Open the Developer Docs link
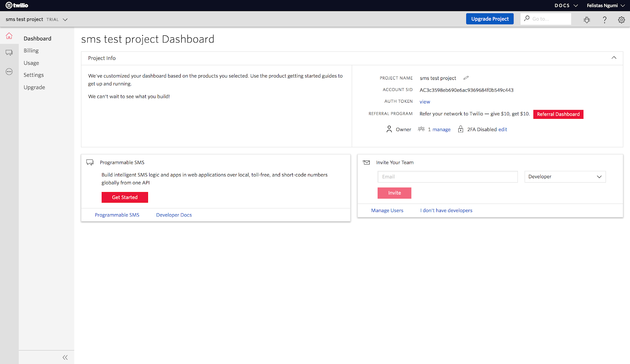Screen dimensions: 630x364 174,215
